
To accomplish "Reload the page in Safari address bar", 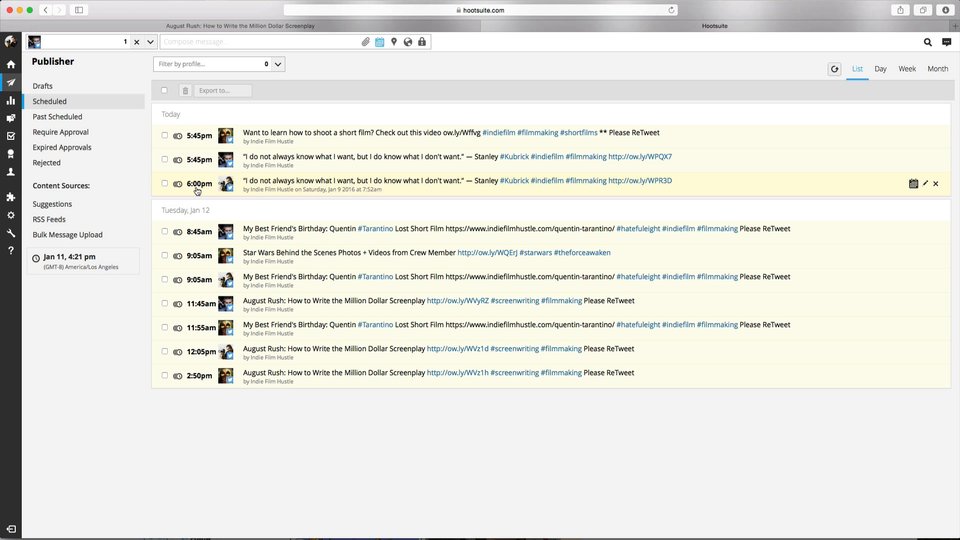I will pyautogui.click(x=671, y=10).
